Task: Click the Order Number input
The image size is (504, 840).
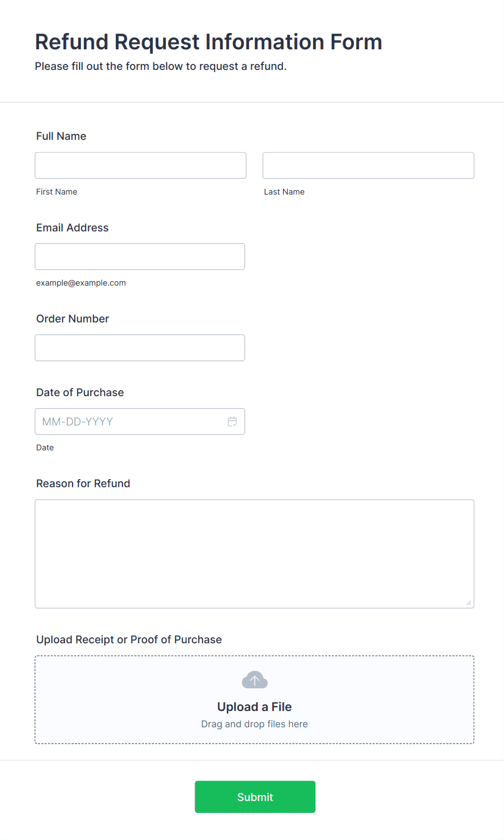Action: 140,347
